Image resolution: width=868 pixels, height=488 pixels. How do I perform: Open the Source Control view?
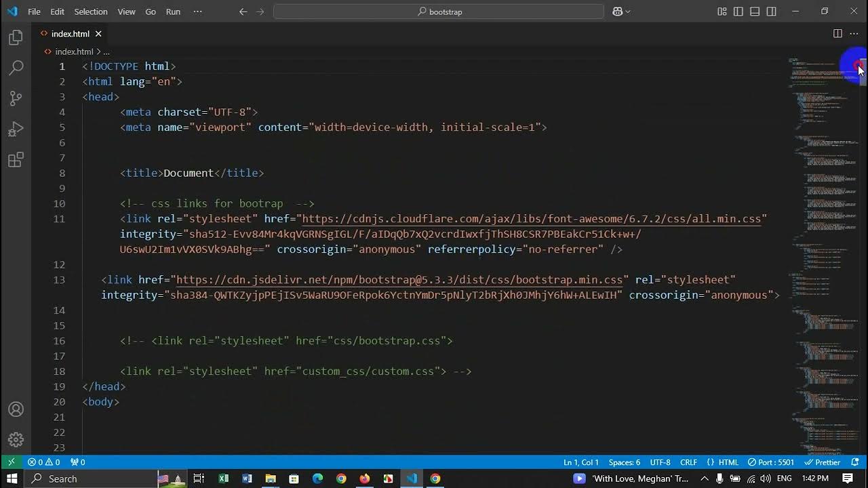tap(16, 99)
